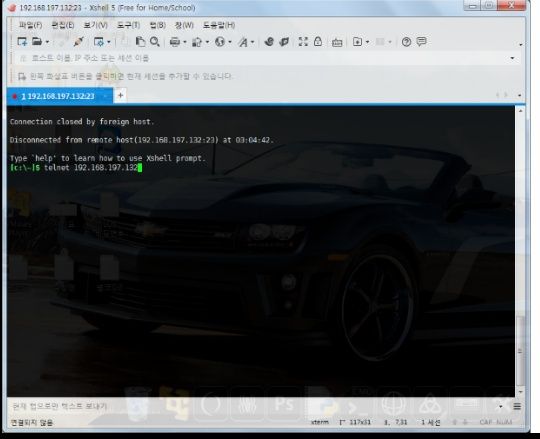Click the Open Session folder icon

click(x=37, y=42)
